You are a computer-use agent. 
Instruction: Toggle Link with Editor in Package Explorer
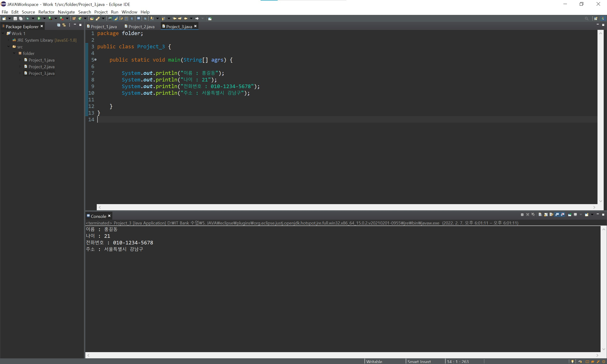tap(64, 25)
